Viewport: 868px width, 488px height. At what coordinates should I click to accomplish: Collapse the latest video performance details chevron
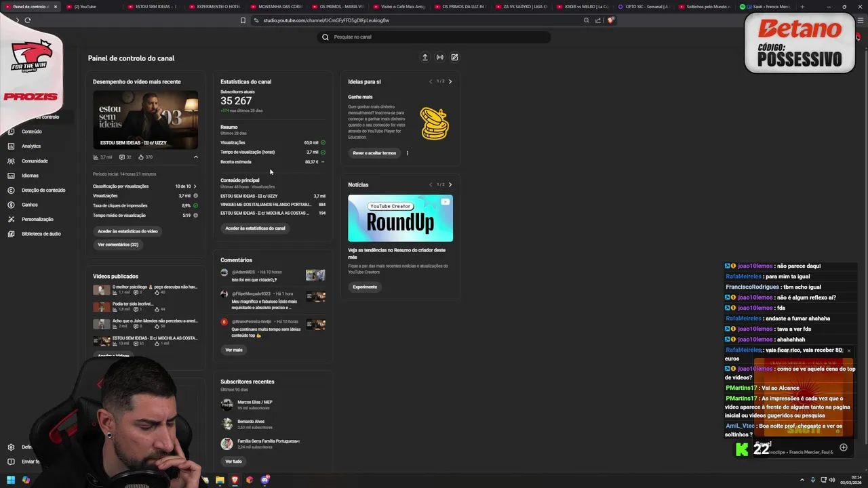click(196, 157)
